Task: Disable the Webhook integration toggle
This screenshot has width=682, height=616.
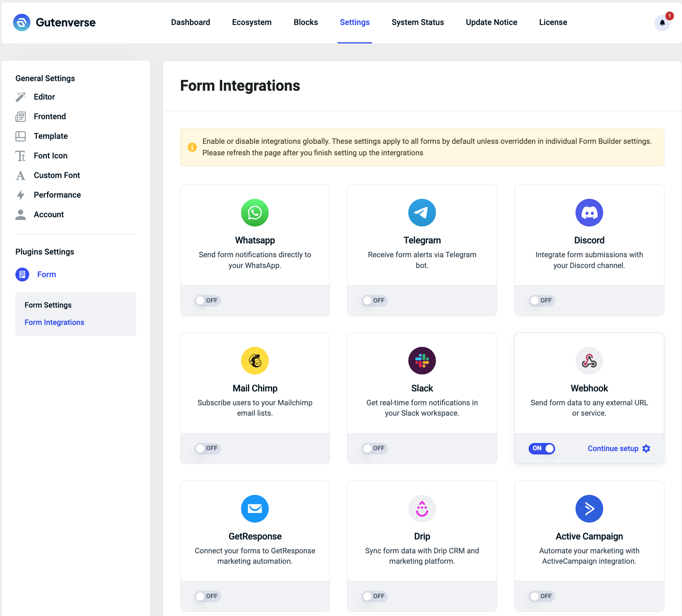Action: point(542,448)
